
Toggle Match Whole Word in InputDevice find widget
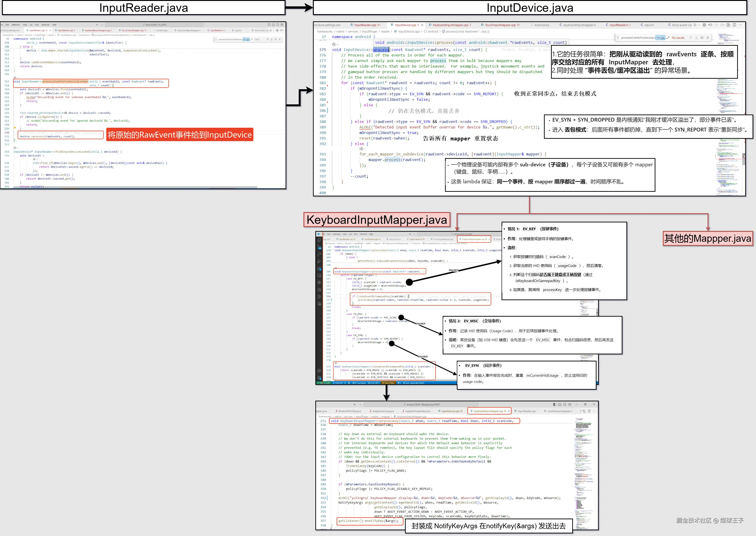click(x=663, y=38)
